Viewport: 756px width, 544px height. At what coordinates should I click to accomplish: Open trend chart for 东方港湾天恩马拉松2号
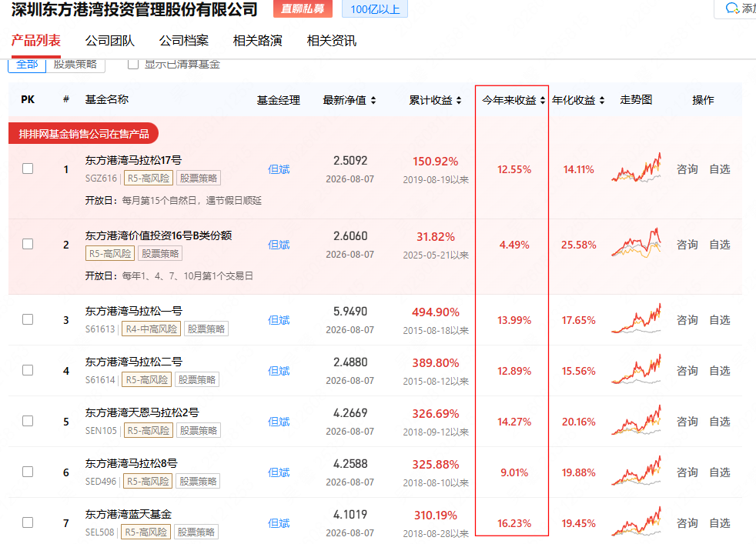[636, 420]
